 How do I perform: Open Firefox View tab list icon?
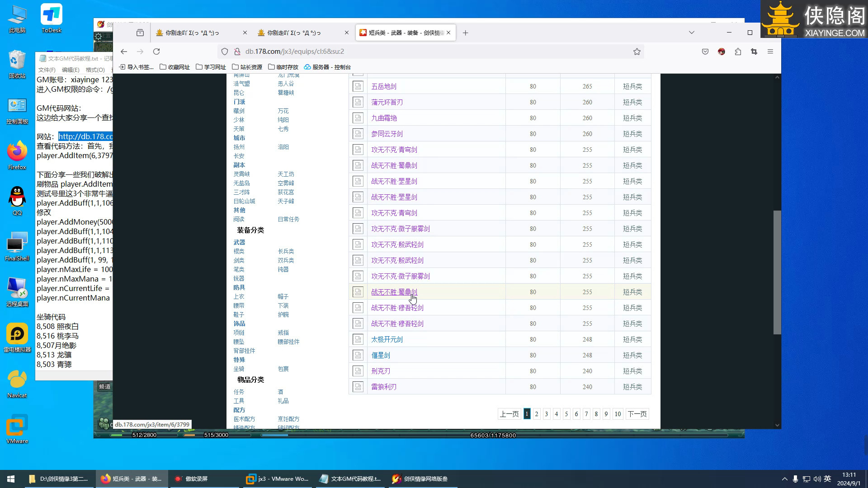pyautogui.click(x=140, y=33)
